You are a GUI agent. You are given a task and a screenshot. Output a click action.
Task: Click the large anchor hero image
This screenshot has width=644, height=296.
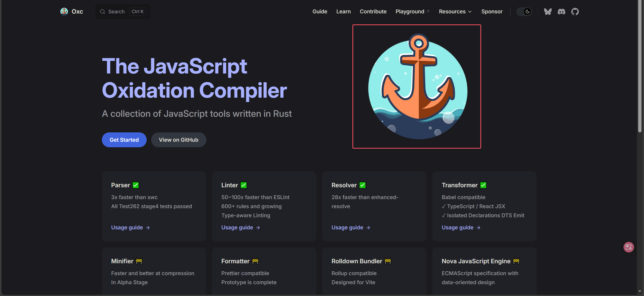click(418, 87)
